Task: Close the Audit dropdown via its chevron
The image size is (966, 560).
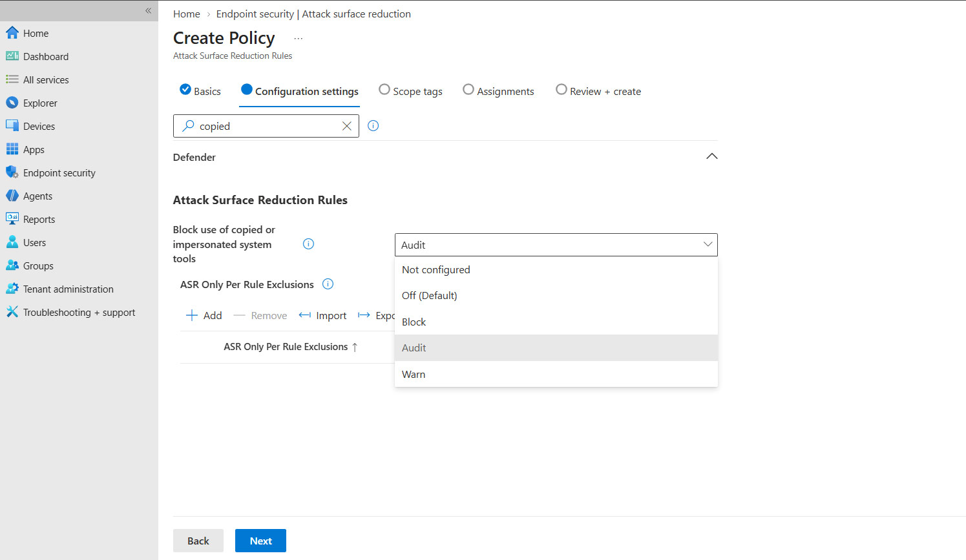Action: [708, 244]
